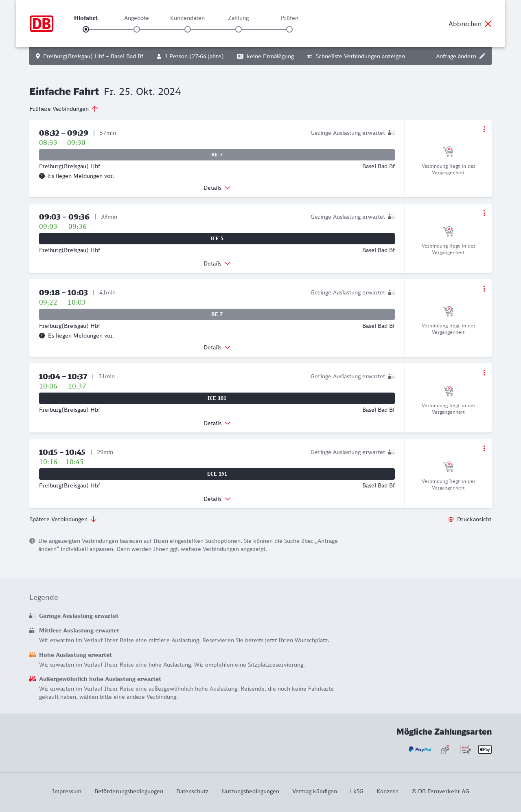Load Frühere Verbindungen

tap(64, 109)
